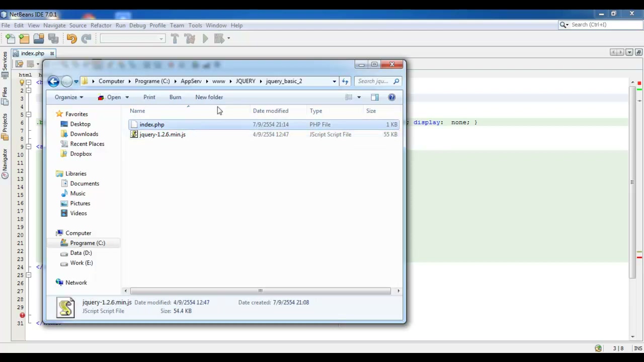Open the Navigate menu
This screenshot has width=644, height=362.
click(54, 25)
